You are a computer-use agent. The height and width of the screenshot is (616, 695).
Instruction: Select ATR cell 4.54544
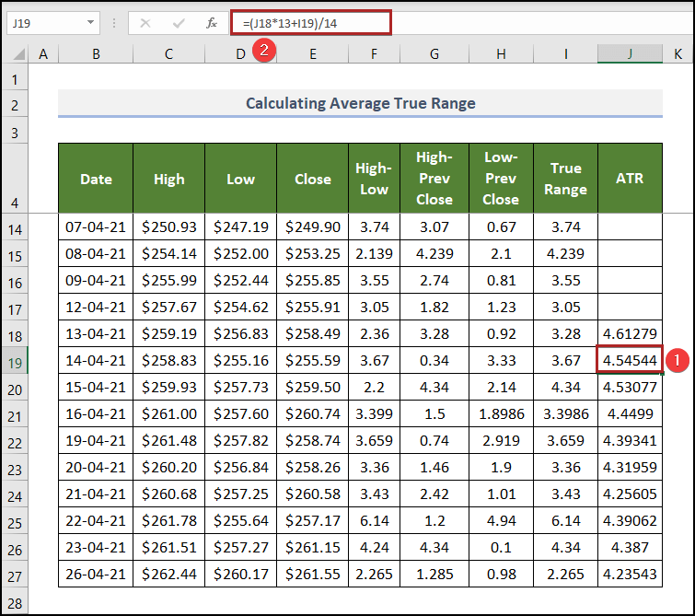click(630, 360)
